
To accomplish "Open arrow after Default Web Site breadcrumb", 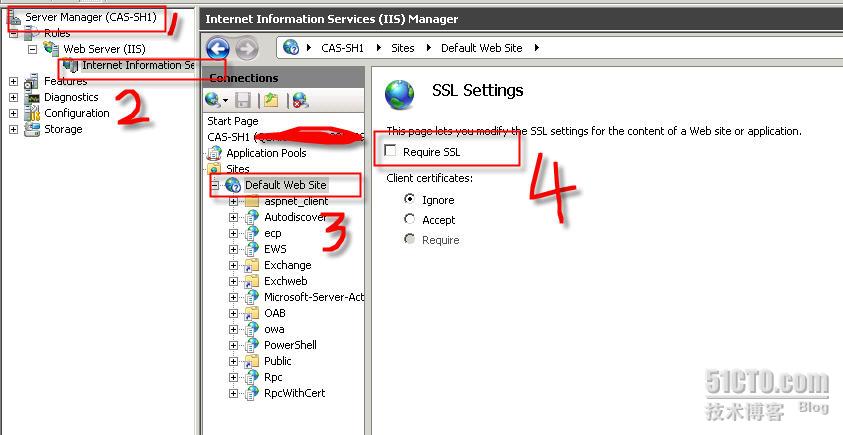I will click(537, 48).
